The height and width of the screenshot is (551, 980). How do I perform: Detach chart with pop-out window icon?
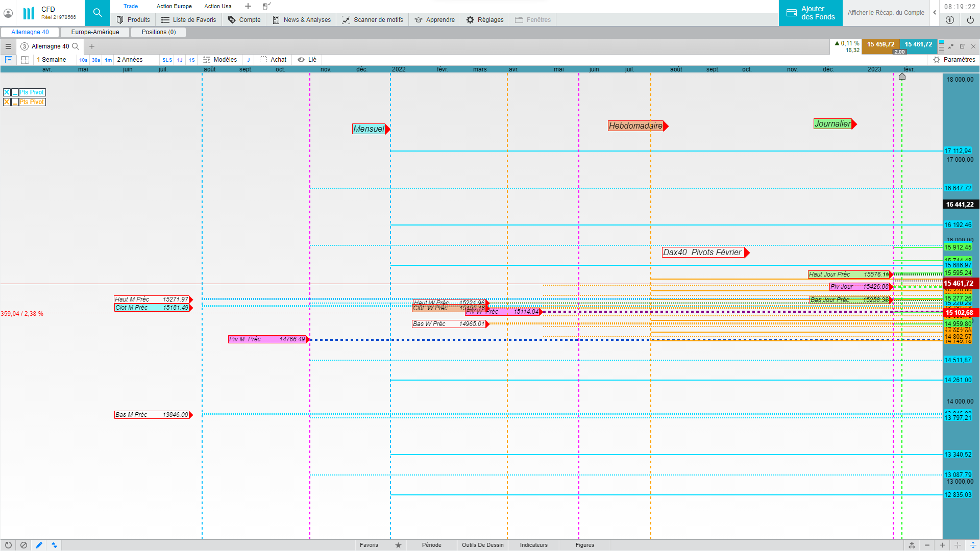[962, 46]
